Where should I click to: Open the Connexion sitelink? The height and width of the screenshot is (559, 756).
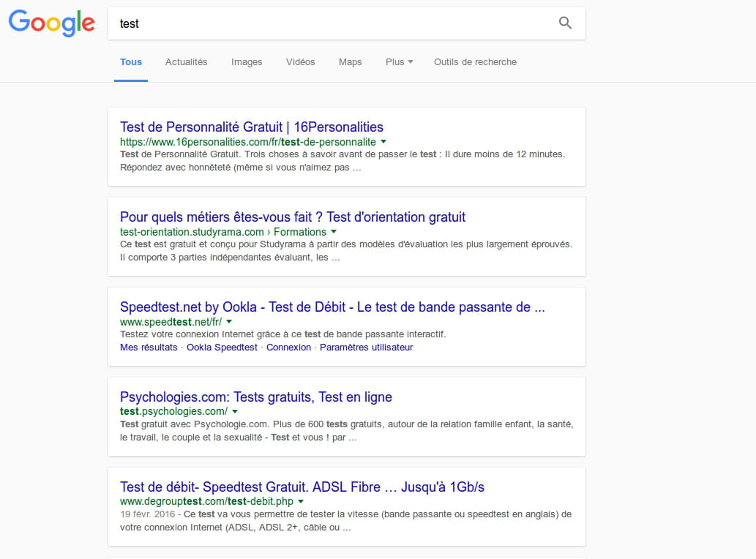[288, 348]
